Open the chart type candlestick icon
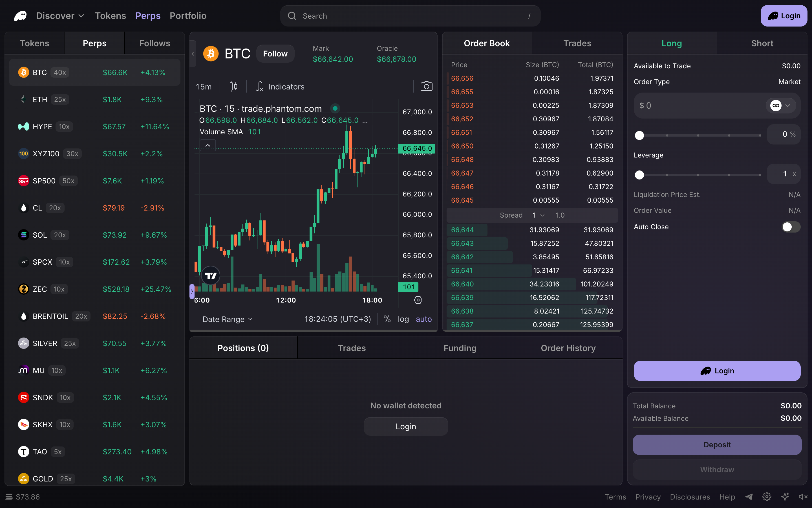Viewport: 812px width, 508px height. 233,87
